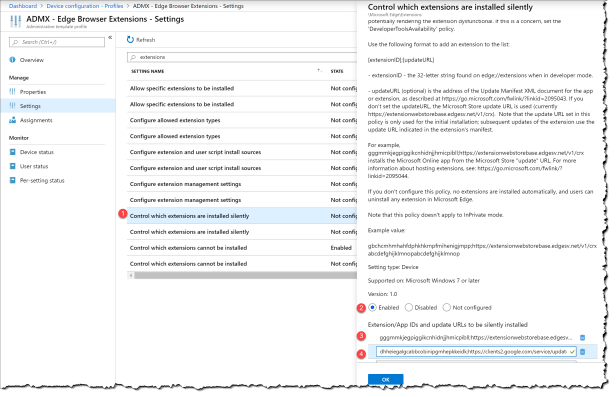Delete the clients2.google.com extension entry
The height and width of the screenshot is (397, 616).
coord(583,351)
